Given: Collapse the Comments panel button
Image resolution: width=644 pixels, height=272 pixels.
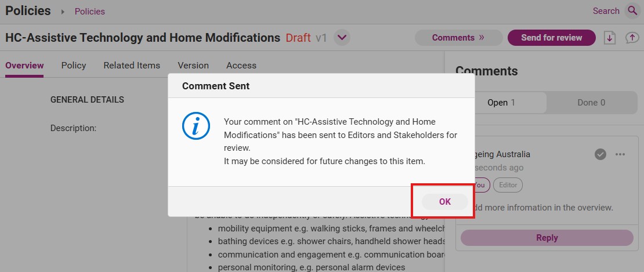Looking at the screenshot, I should pyautogui.click(x=458, y=38).
